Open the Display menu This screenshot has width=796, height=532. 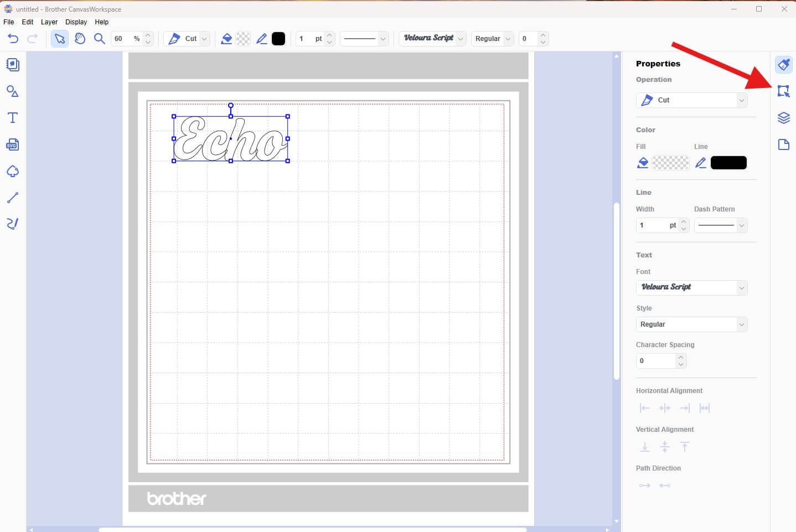coord(76,22)
